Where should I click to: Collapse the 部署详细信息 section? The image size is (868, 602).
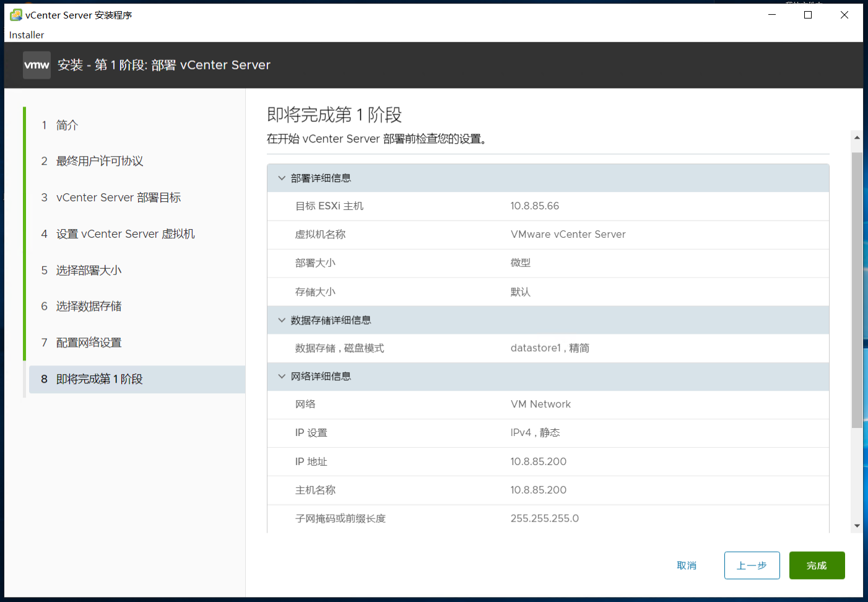coord(282,178)
